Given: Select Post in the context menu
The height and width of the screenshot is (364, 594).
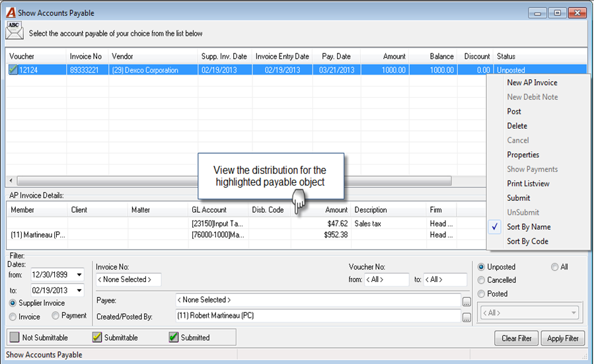Looking at the screenshot, I should [x=513, y=112].
